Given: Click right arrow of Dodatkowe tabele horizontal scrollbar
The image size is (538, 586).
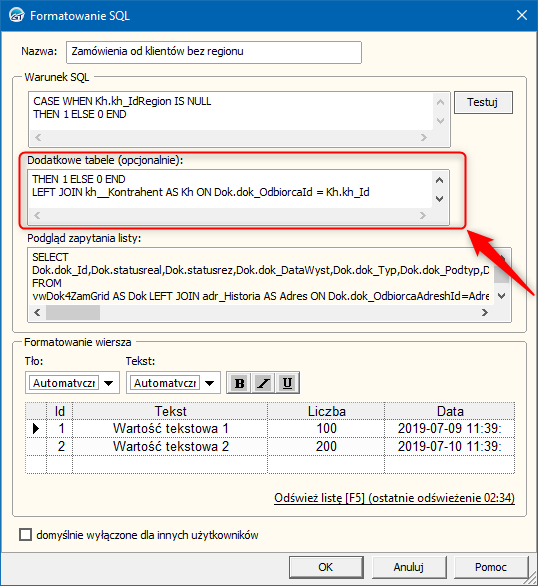Looking at the screenshot, I should pyautogui.click(x=423, y=216).
